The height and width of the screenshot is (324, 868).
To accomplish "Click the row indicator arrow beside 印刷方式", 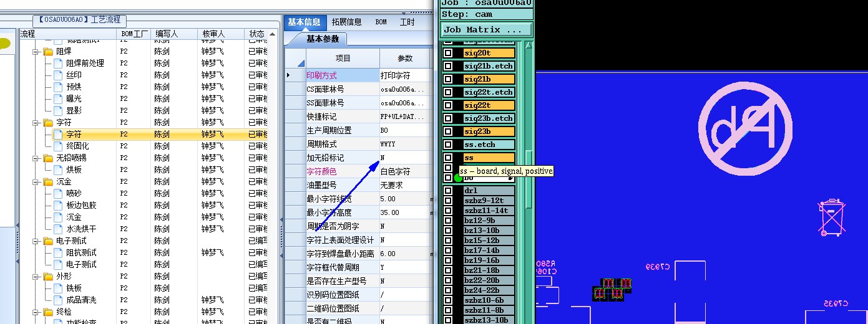I will 288,75.
